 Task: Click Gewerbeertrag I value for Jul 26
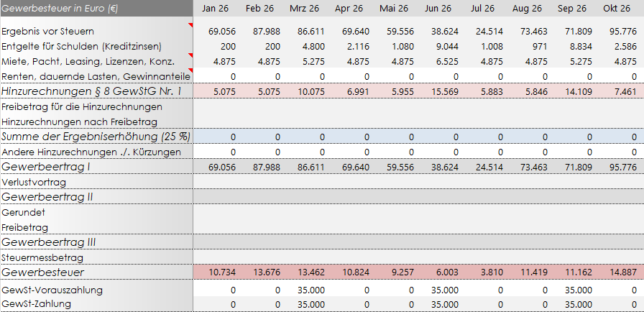[483, 167]
